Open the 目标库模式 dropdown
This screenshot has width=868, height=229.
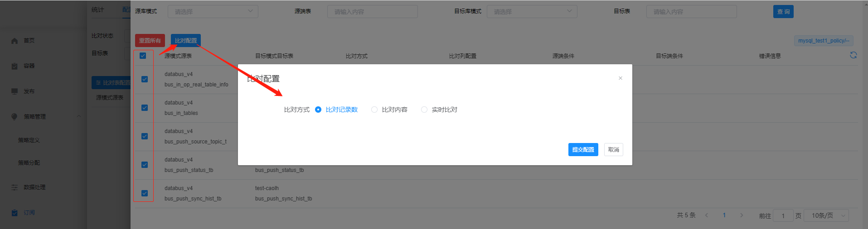tap(532, 12)
